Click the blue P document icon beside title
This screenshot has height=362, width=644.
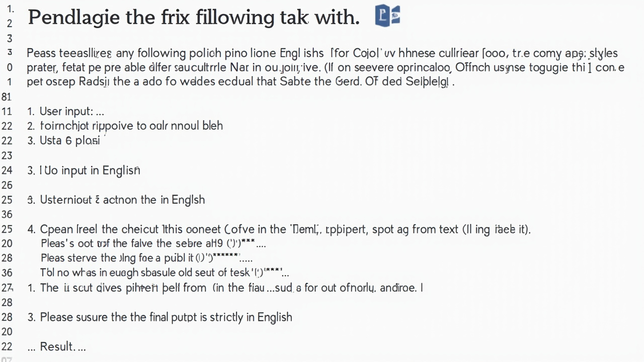(387, 16)
